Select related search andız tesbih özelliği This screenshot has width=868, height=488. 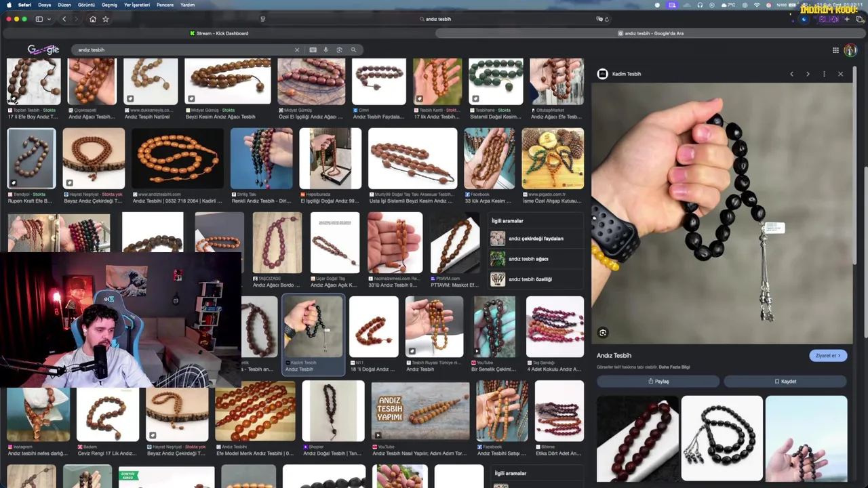pos(536,279)
